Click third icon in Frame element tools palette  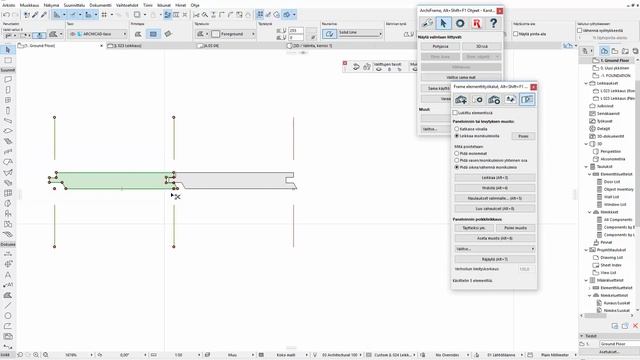click(494, 100)
